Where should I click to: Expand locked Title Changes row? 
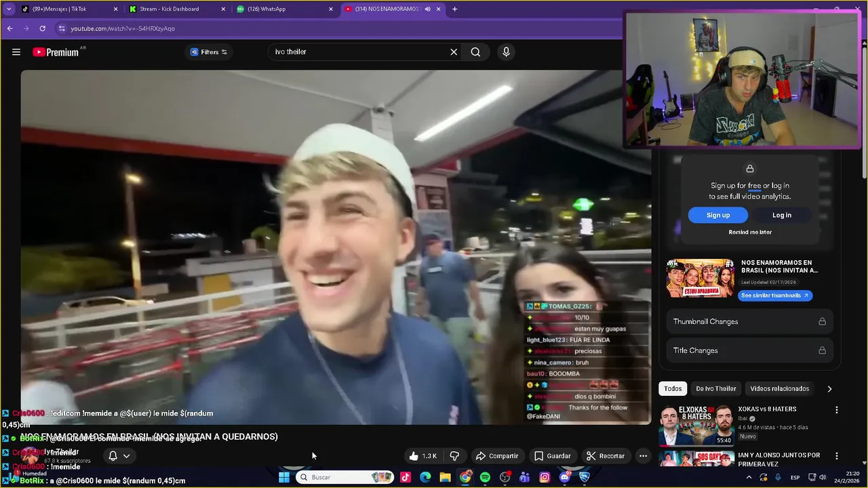coord(749,350)
